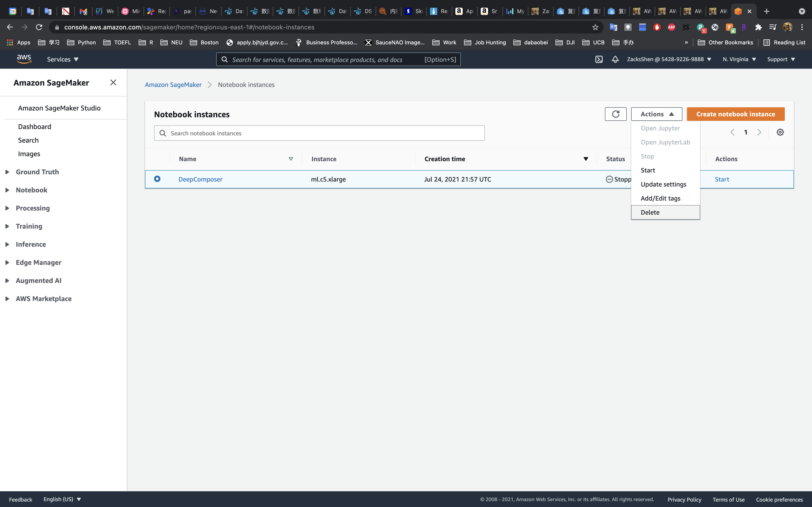812x507 pixels.
Task: Bookmark this page with star icon
Action: pyautogui.click(x=595, y=27)
